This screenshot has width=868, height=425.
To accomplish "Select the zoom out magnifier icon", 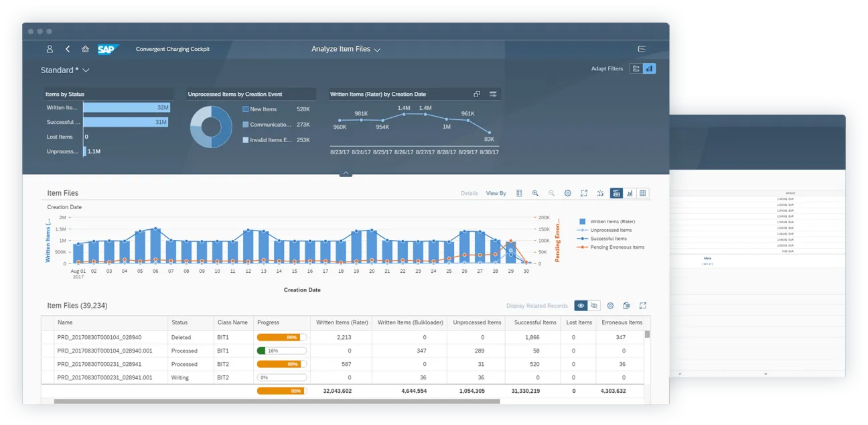I will coord(551,193).
